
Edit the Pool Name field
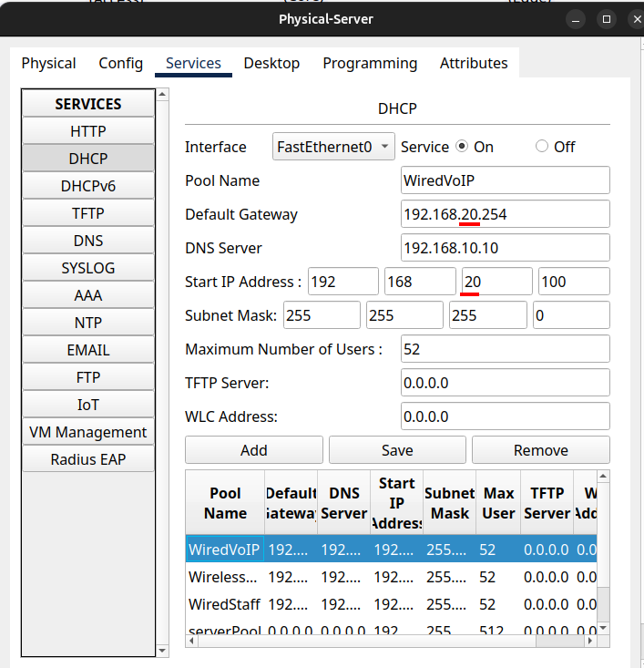[x=506, y=180]
